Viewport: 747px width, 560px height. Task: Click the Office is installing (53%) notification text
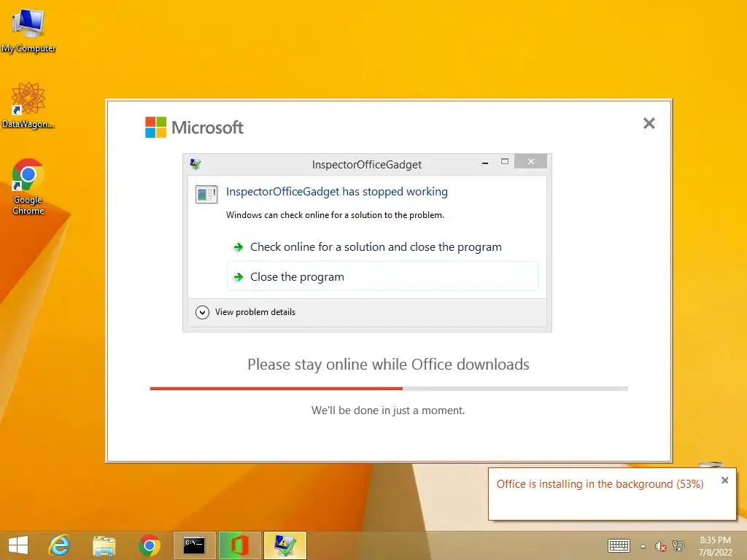coord(600,484)
